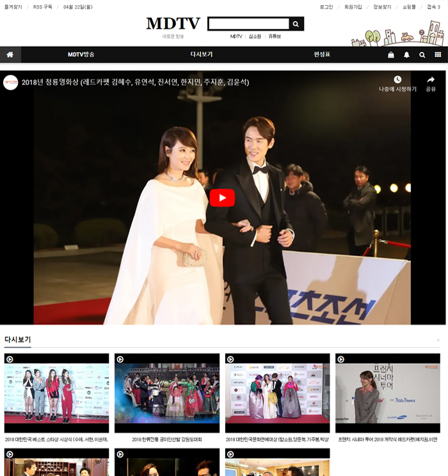Open the shopping bag icon in navbar
Screen dimensions: 448x476
tap(390, 55)
